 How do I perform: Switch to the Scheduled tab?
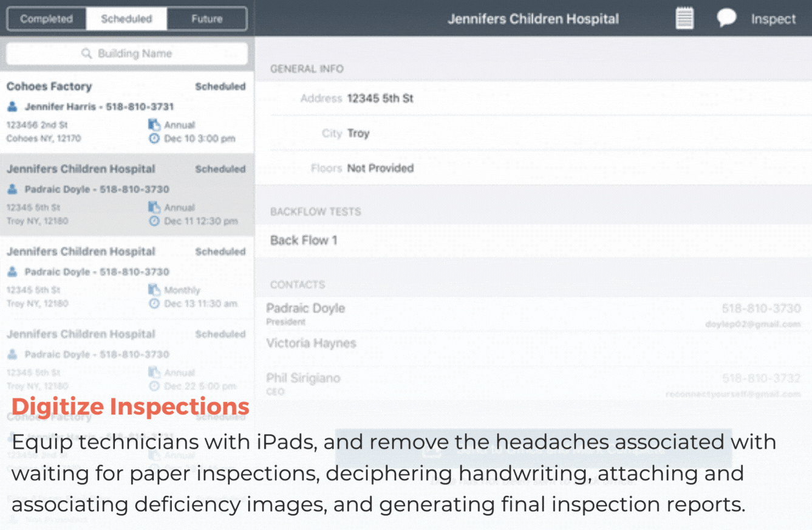pyautogui.click(x=126, y=19)
